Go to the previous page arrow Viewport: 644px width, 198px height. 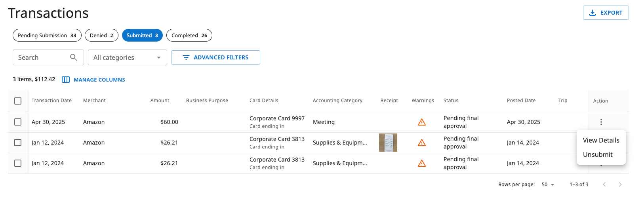(604, 185)
